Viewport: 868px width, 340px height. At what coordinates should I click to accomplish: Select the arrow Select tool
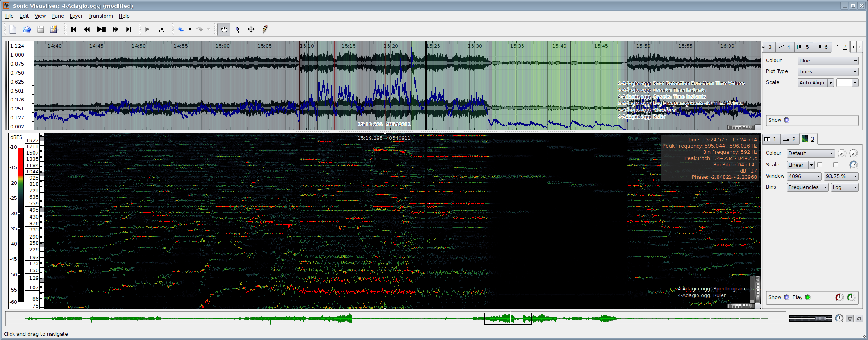point(238,29)
